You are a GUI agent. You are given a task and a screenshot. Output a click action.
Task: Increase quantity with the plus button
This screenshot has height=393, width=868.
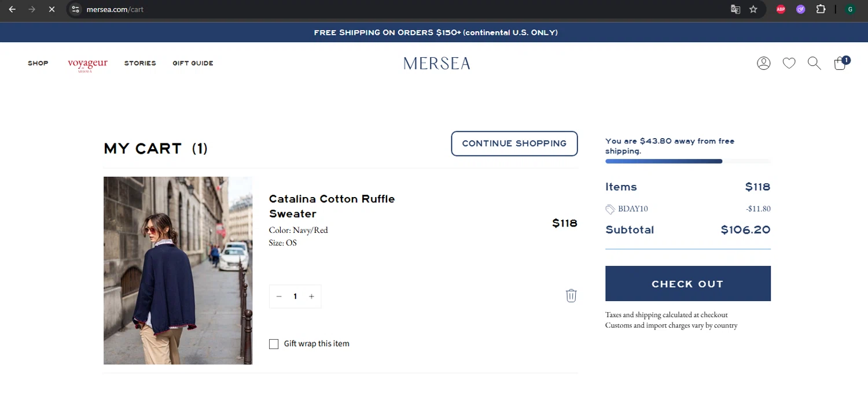(311, 296)
